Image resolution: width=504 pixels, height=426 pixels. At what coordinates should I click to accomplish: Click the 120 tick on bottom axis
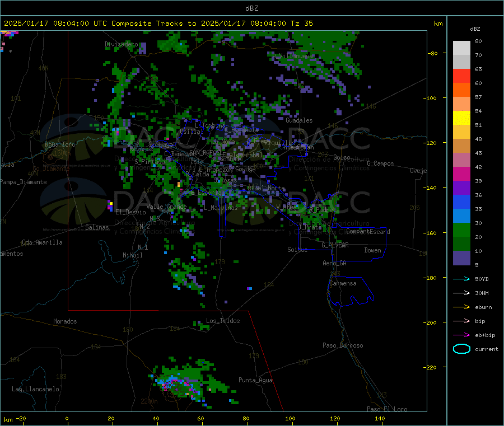(335, 418)
